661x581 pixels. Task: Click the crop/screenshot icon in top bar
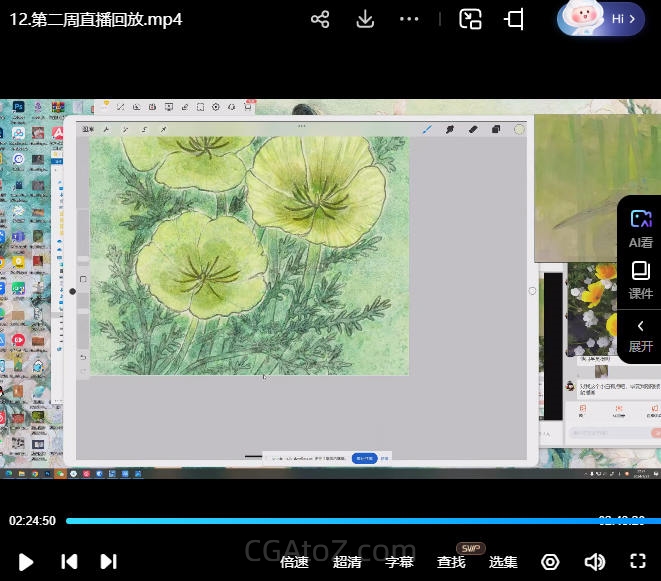[515, 20]
